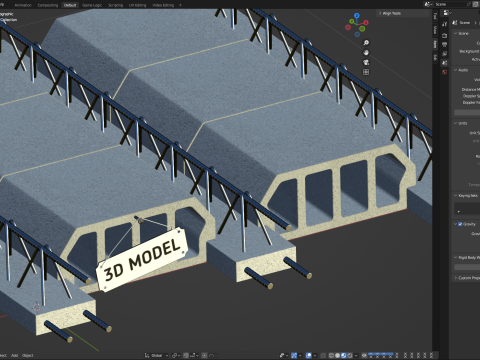Toggle the pin icon in the Scene field
This screenshot has height=360, width=480.
tap(469, 4)
